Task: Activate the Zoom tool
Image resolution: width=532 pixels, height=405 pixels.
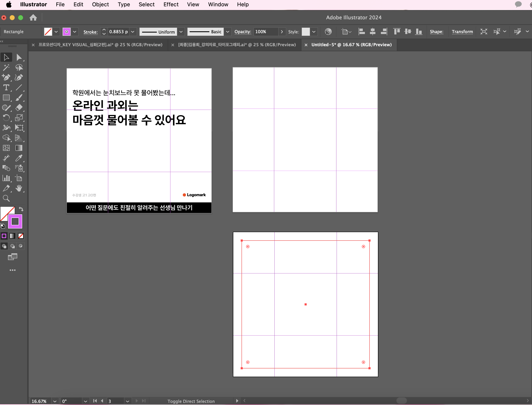Action: coord(6,198)
